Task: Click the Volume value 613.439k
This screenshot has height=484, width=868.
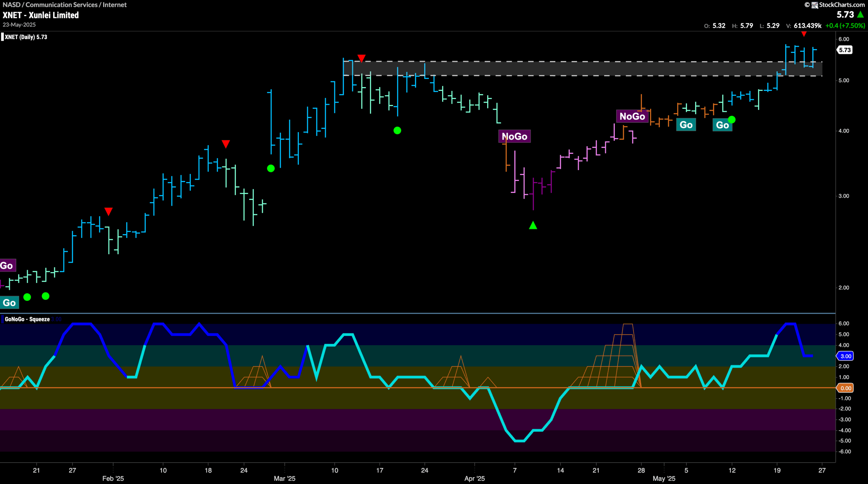Action: [x=807, y=26]
